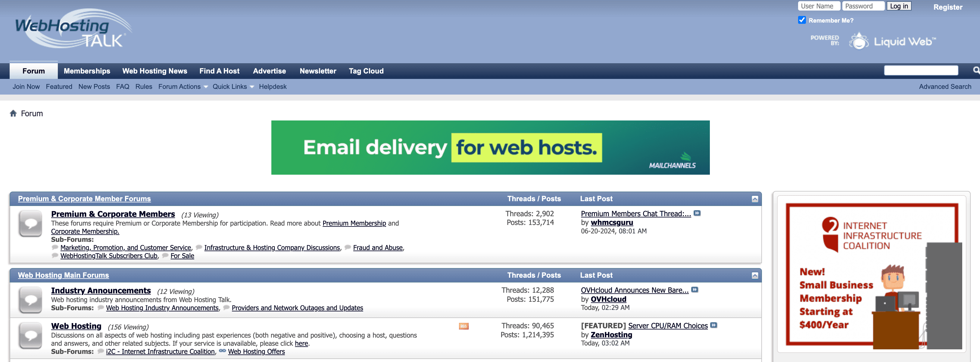Open the Register link
980x362 pixels.
(948, 7)
